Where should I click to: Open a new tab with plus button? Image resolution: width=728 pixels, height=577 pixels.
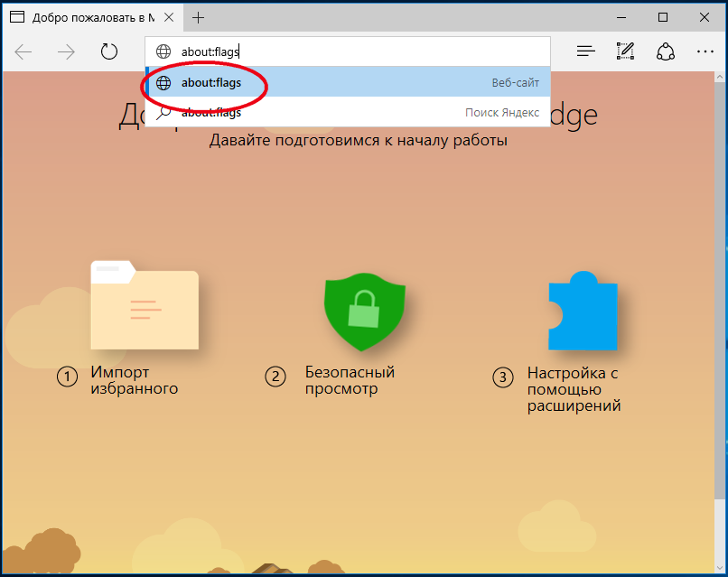click(x=198, y=18)
